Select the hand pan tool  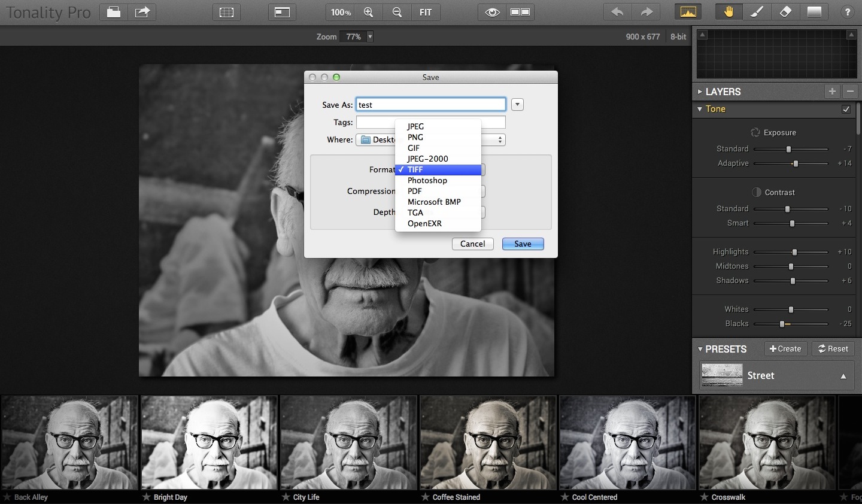(729, 12)
